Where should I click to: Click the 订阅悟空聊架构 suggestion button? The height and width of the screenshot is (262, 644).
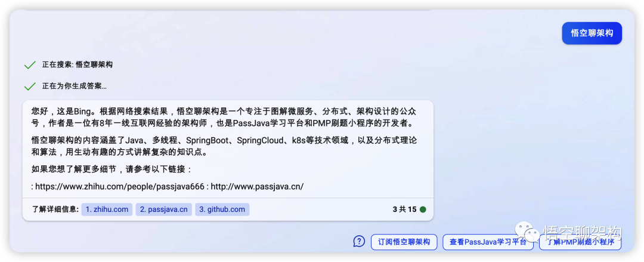(404, 242)
